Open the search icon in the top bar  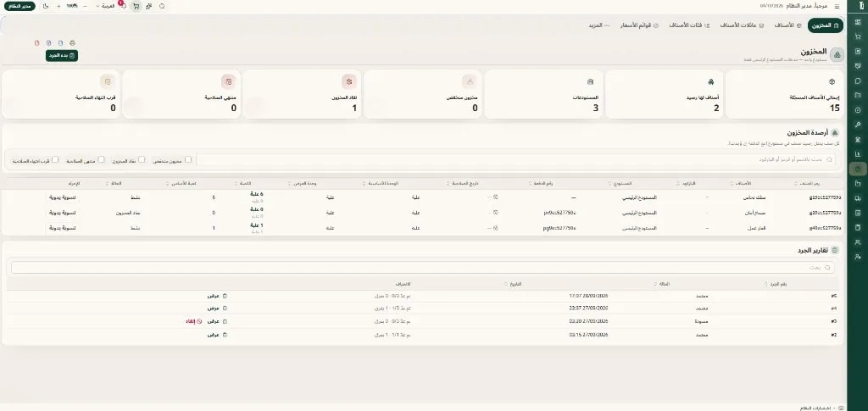coord(162,6)
